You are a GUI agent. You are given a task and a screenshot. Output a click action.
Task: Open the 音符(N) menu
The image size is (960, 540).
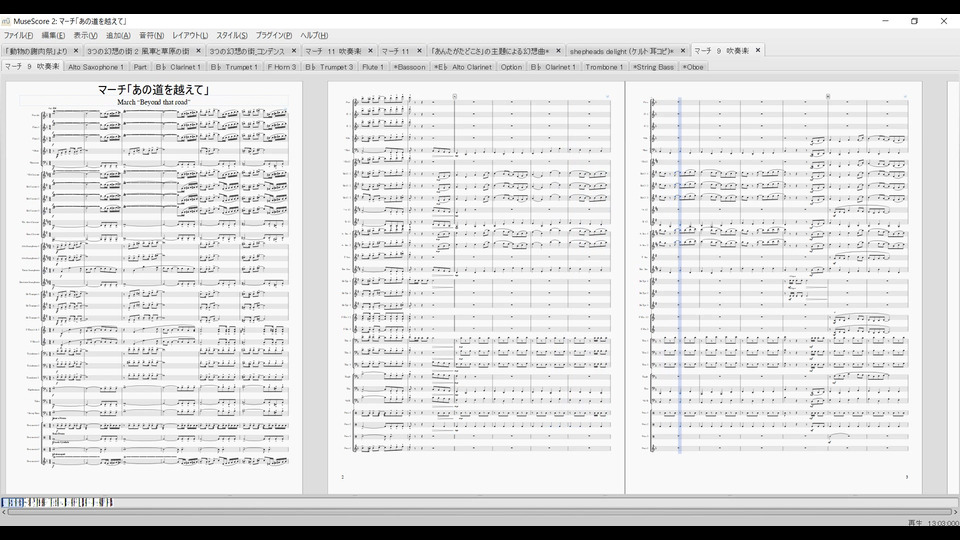pos(151,36)
